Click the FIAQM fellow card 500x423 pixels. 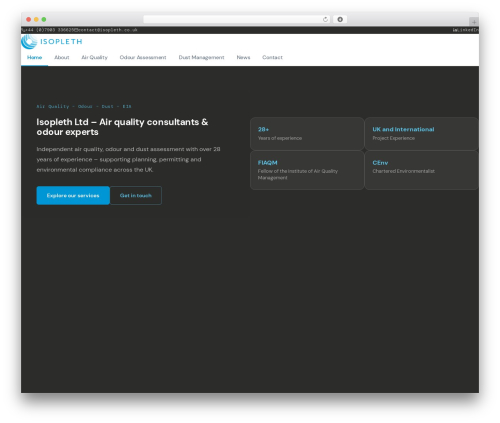pos(307,170)
